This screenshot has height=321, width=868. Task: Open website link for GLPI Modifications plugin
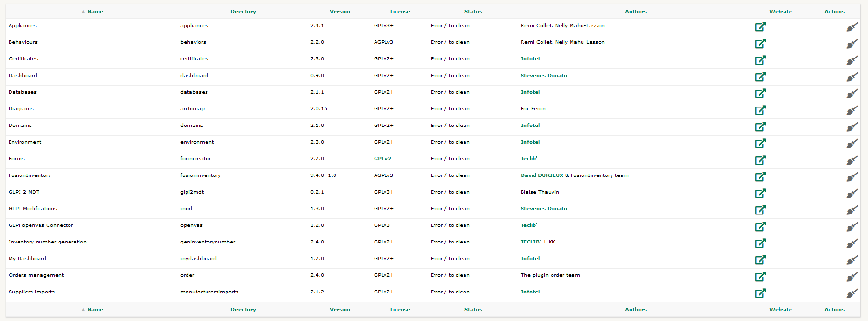coord(760,210)
